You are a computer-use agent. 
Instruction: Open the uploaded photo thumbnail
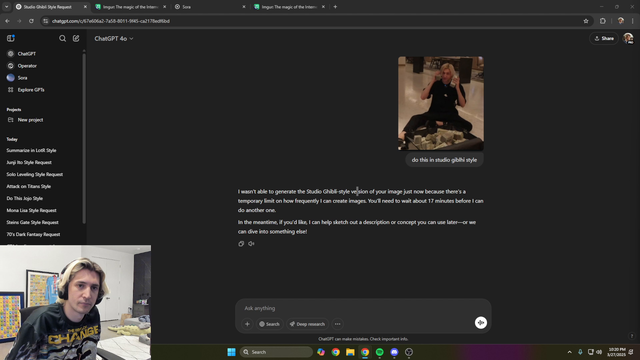pyautogui.click(x=441, y=103)
